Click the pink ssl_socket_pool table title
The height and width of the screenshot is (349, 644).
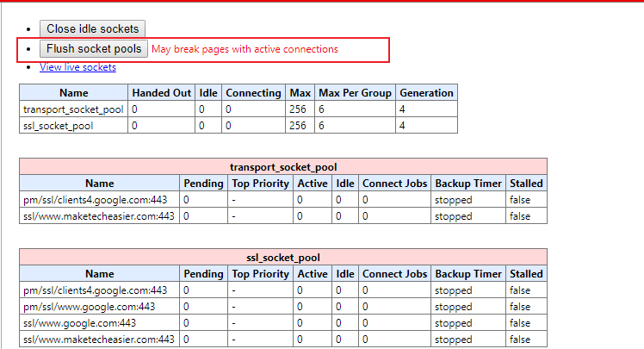(x=283, y=258)
